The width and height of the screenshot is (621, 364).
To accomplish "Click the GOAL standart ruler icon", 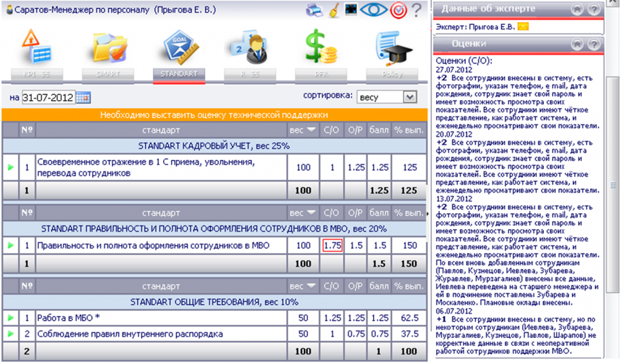I will [x=180, y=47].
